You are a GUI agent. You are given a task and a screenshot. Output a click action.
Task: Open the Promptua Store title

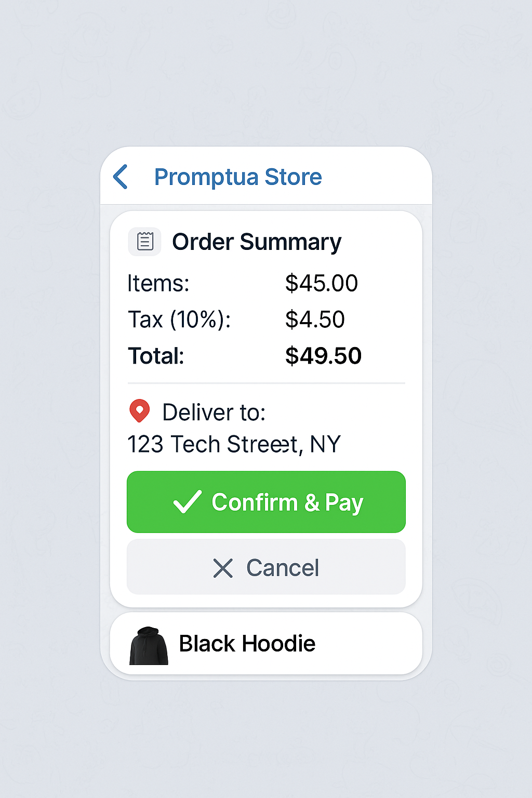[x=238, y=177]
